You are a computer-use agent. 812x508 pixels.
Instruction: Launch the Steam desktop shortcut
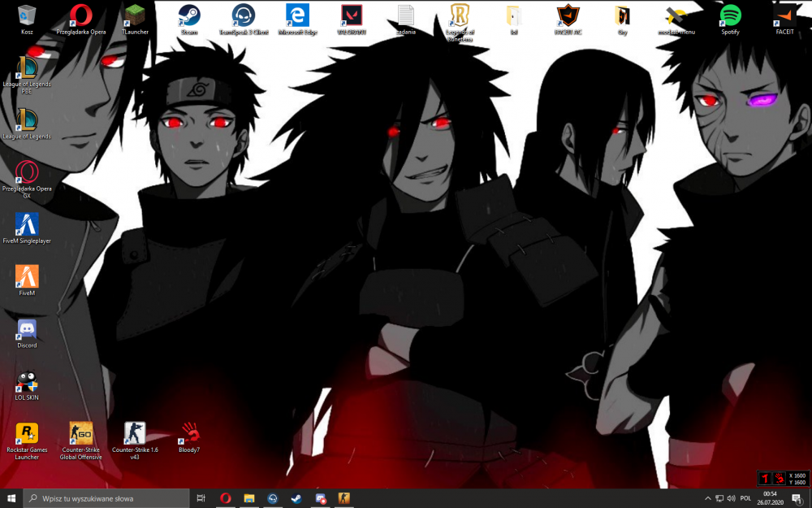189,20
